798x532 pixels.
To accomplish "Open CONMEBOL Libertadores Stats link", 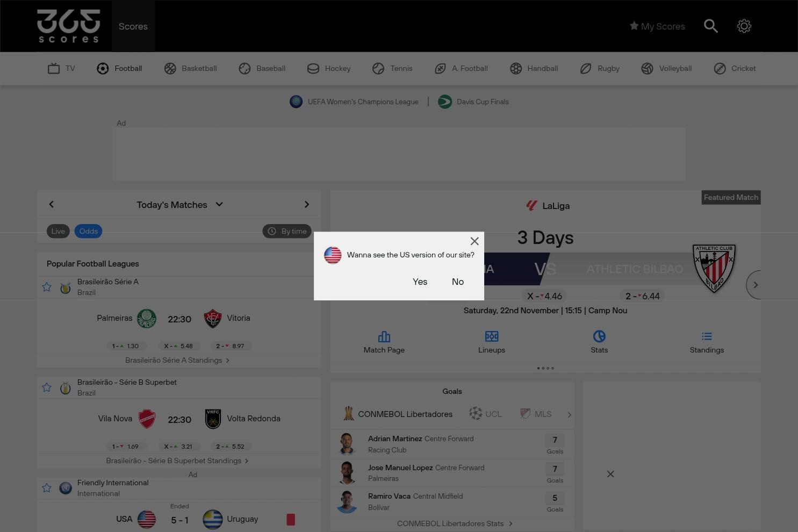I will pyautogui.click(x=455, y=523).
